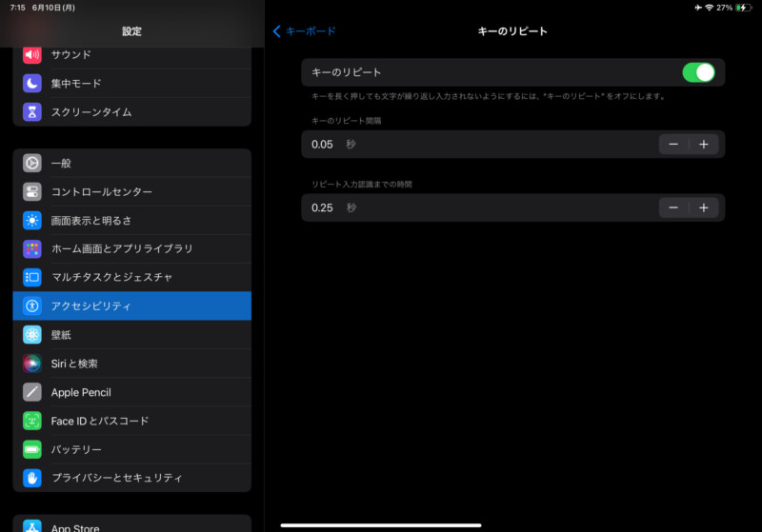The height and width of the screenshot is (532, 762).
Task: Tap the Screen Time hourglass icon
Action: tap(32, 112)
